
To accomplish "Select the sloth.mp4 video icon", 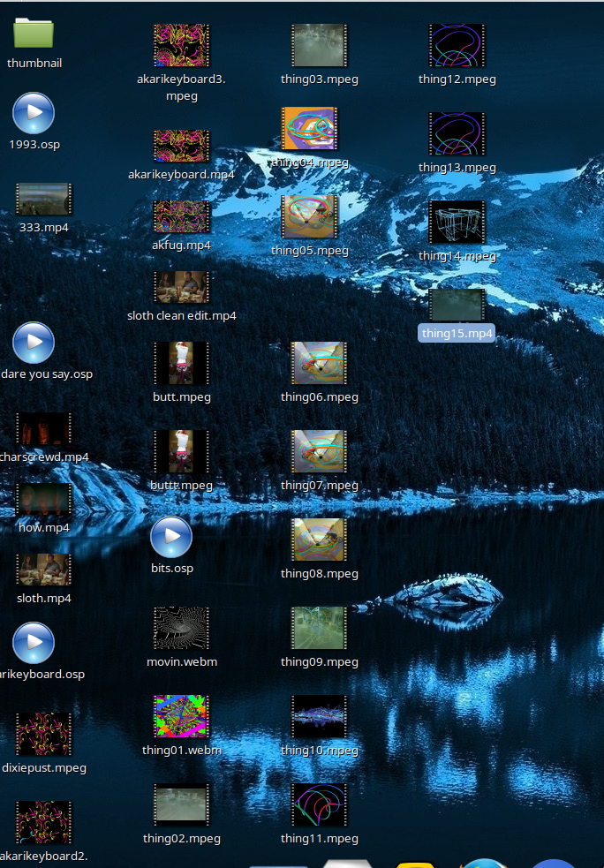I will pyautogui.click(x=44, y=570).
